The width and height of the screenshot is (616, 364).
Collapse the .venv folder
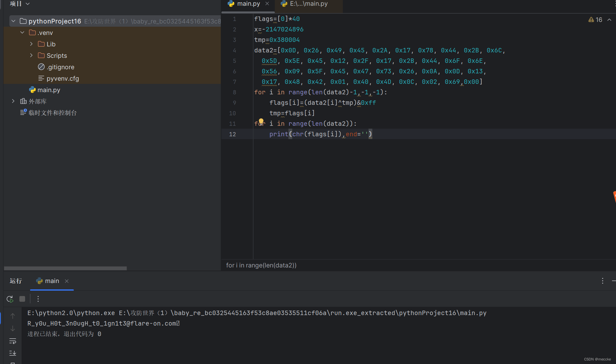coord(22,32)
